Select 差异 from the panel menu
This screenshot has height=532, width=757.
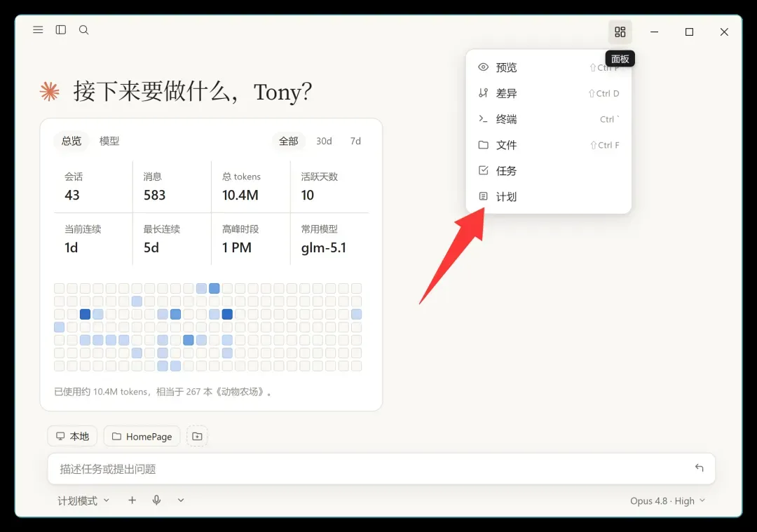[x=548, y=93]
